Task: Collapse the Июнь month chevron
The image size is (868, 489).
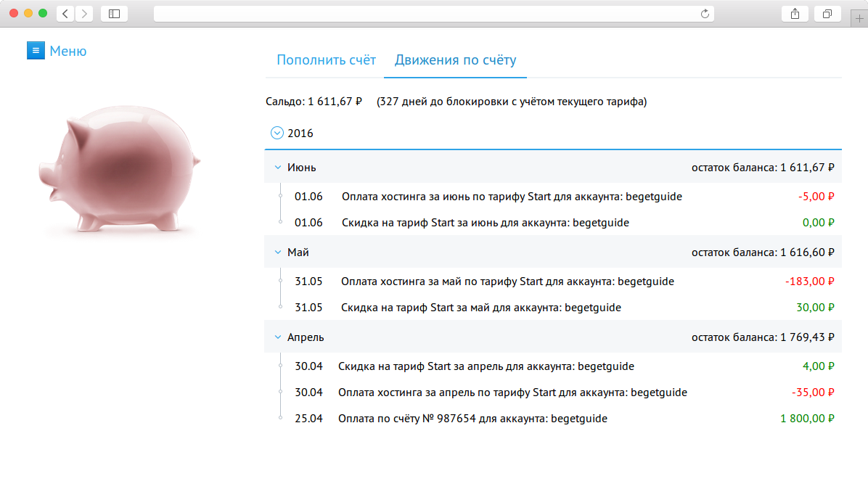Action: (278, 167)
